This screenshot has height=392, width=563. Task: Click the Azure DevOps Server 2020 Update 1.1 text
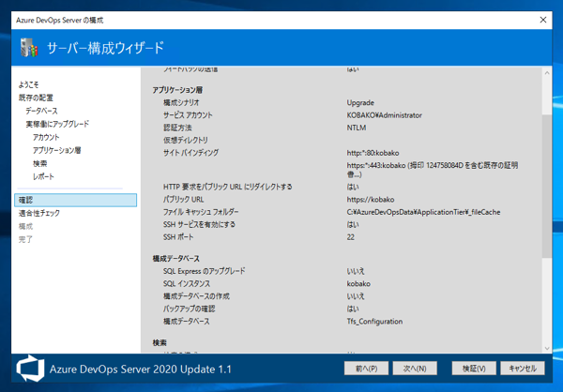[x=141, y=369]
